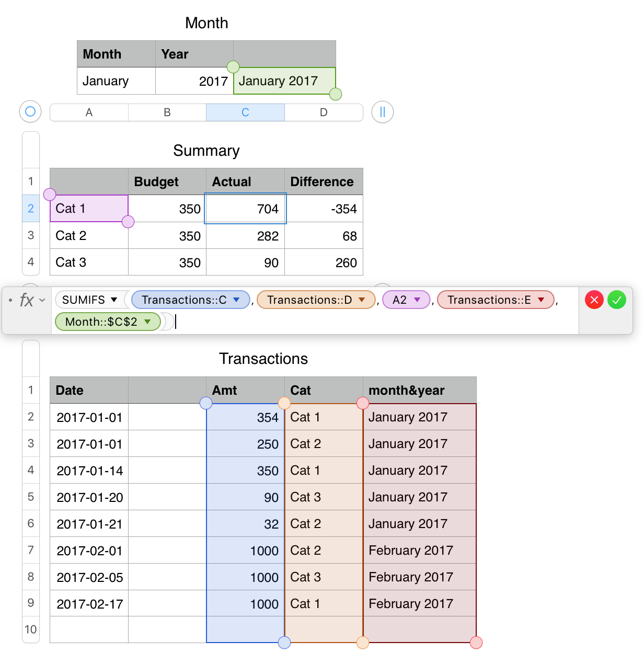Click the Cat 2 cell in Summary
Viewport: 644px width, 664px height.
[x=89, y=235]
